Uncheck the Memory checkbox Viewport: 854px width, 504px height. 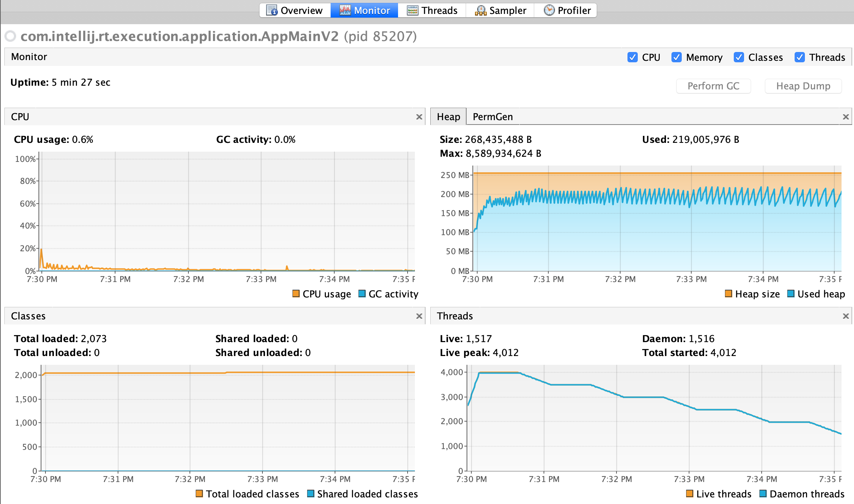677,57
